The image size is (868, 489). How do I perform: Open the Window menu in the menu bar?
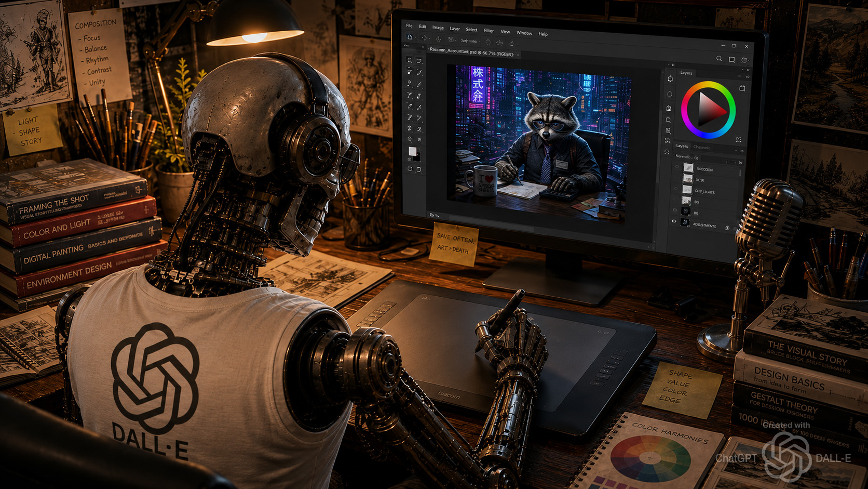pos(524,33)
